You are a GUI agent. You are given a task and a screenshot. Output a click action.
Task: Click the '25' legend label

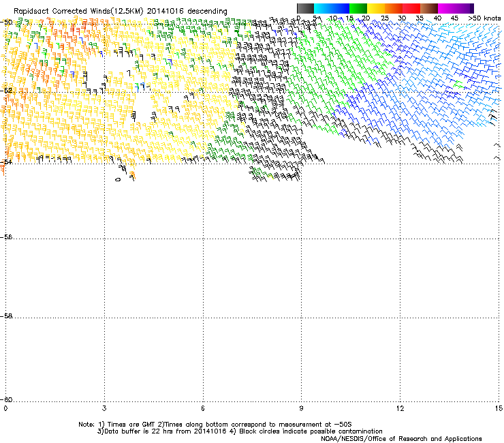(x=385, y=18)
